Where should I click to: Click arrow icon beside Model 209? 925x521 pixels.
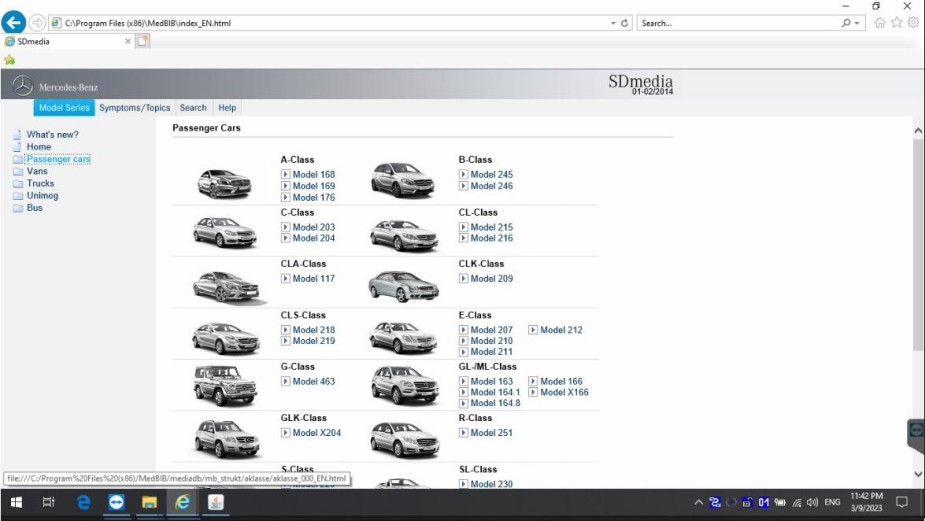[x=464, y=278]
